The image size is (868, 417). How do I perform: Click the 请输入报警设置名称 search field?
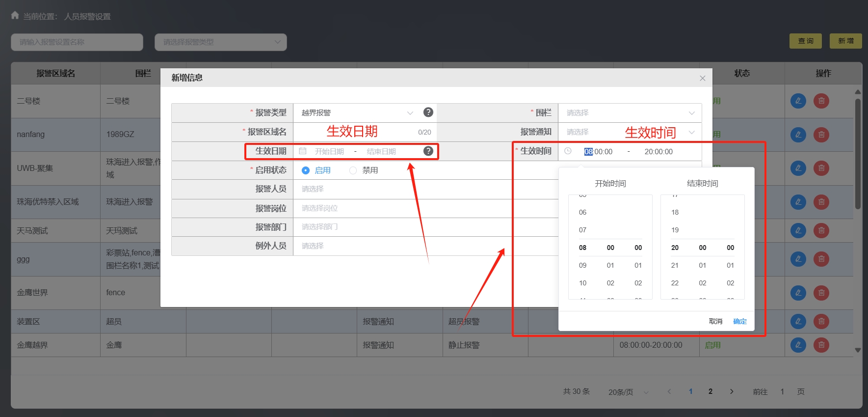coord(77,42)
